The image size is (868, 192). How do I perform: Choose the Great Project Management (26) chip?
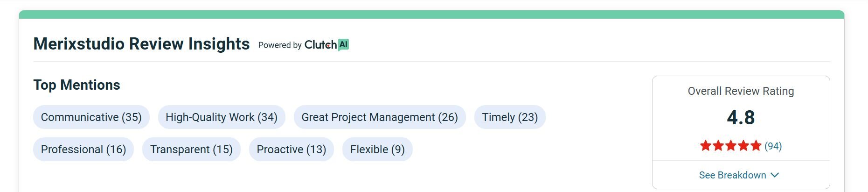pos(380,117)
